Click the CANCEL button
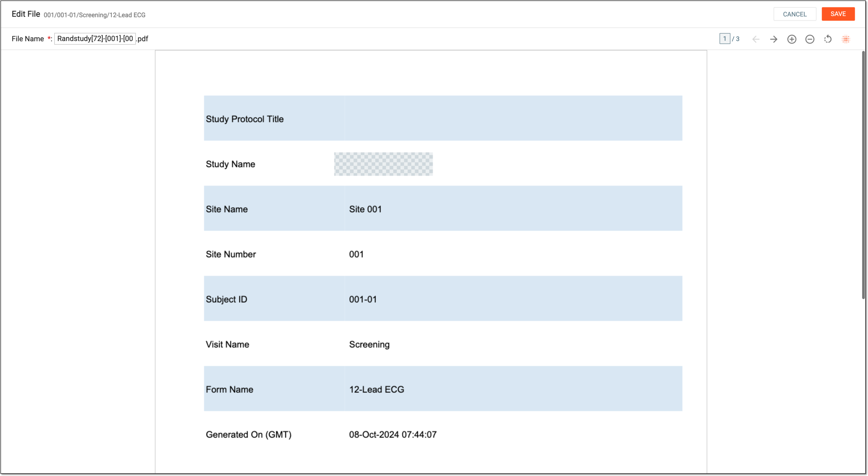The height and width of the screenshot is (476, 868). coord(795,14)
